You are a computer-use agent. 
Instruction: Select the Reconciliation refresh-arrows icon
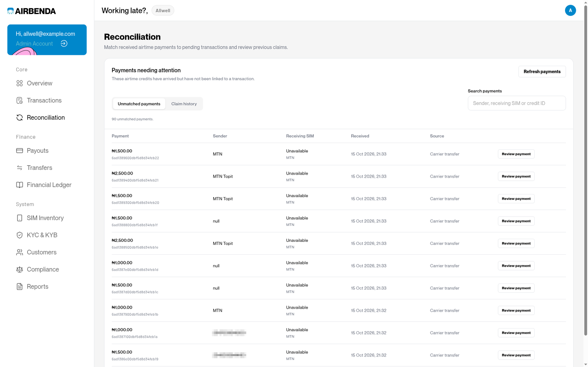coord(19,117)
